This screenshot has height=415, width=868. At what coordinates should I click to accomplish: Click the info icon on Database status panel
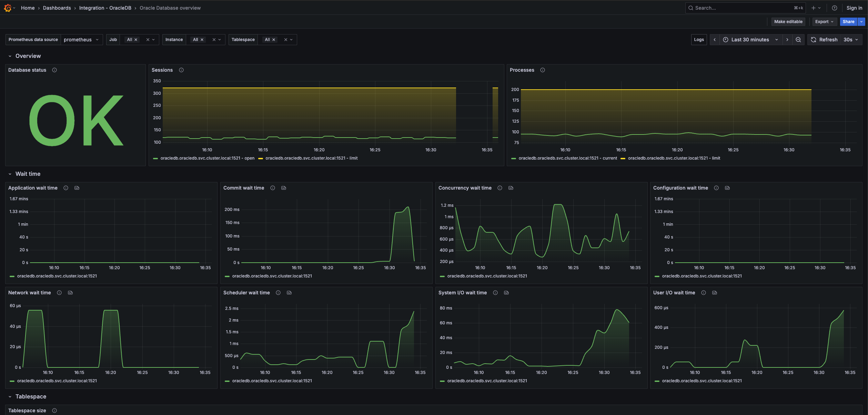(x=54, y=70)
